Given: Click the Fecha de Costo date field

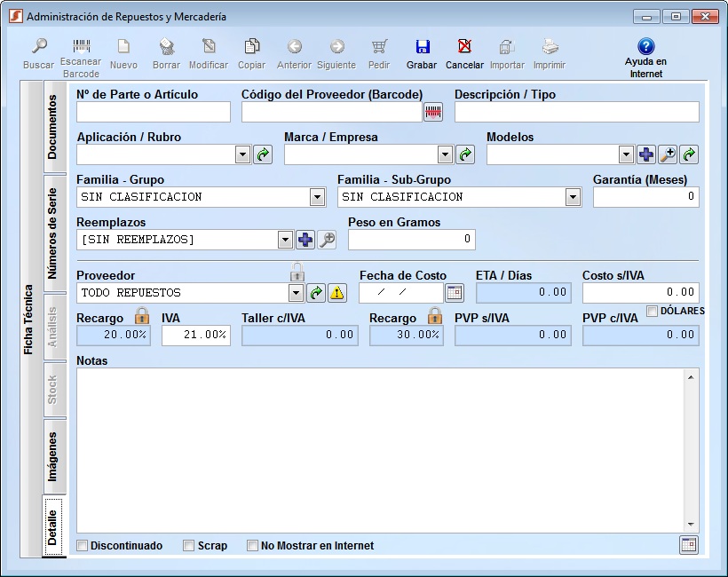Looking at the screenshot, I should (x=401, y=293).
